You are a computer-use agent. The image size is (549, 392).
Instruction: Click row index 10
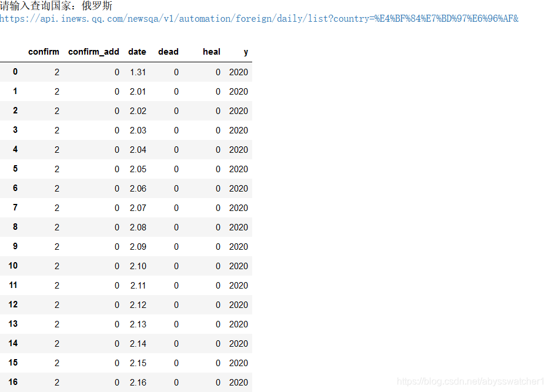[x=13, y=266]
